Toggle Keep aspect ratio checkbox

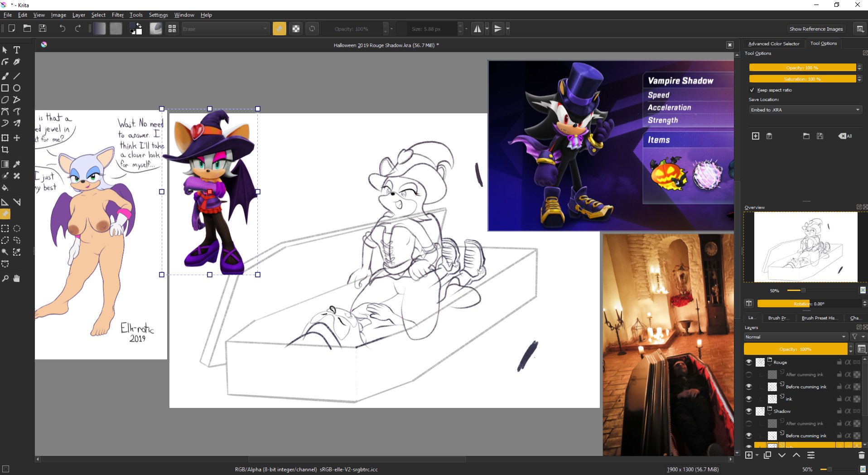752,90
